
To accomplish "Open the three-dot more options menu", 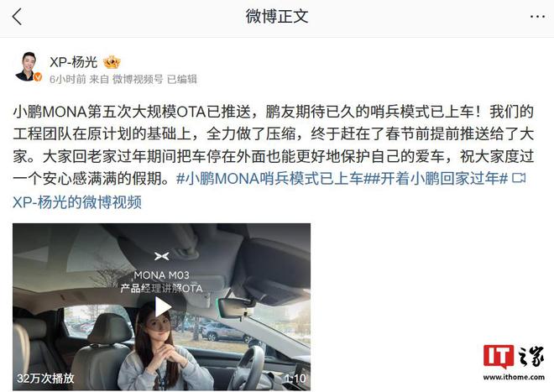I will point(537,17).
